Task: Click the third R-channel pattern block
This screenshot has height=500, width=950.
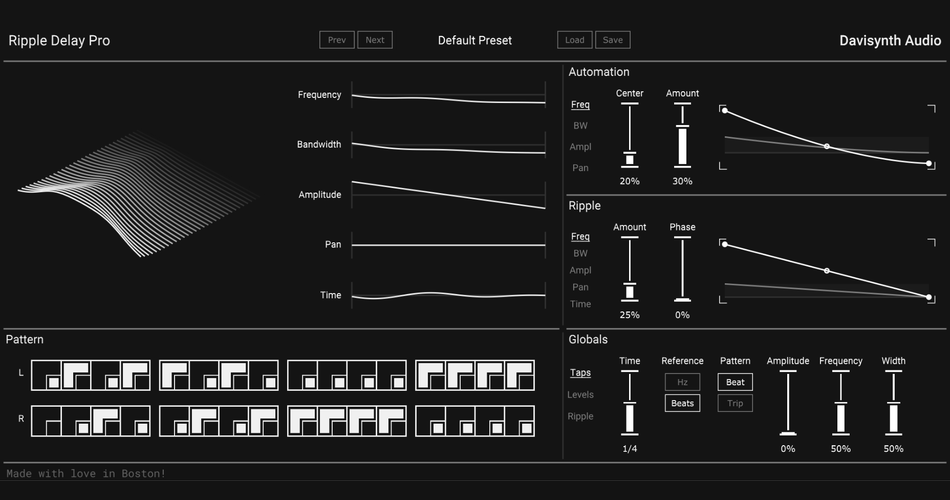Action: [x=347, y=421]
